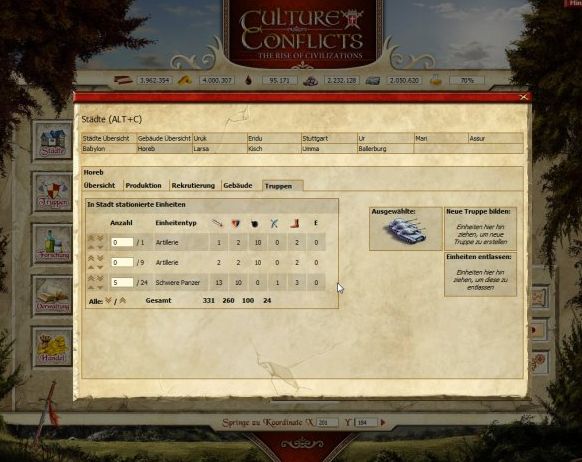
Task: Select all units with Alle double-up arrow
Action: (123, 301)
